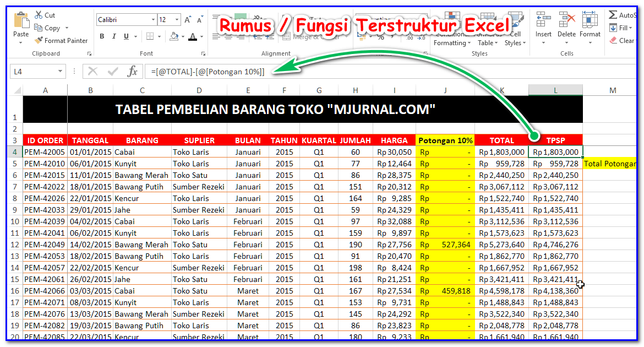Viewport: 644px width, 347px height.
Task: Open the Fill Color dropdown arrow
Action: [183, 36]
